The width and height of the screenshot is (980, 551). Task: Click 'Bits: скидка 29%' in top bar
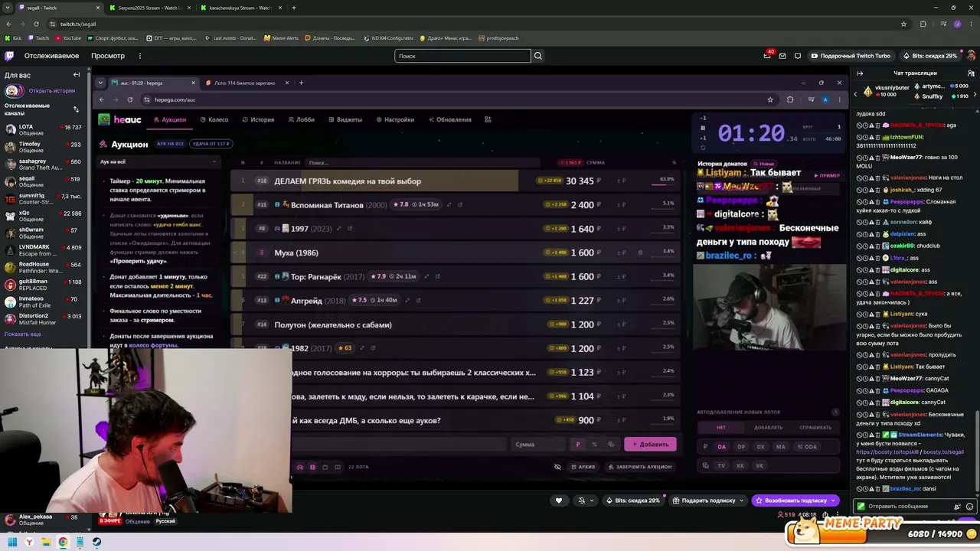tap(930, 56)
